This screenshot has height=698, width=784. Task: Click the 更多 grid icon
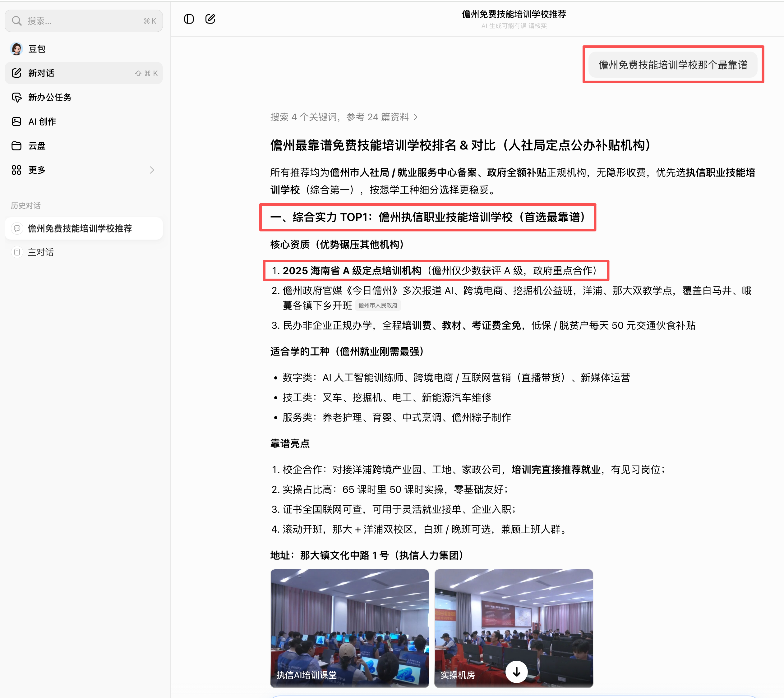point(16,169)
